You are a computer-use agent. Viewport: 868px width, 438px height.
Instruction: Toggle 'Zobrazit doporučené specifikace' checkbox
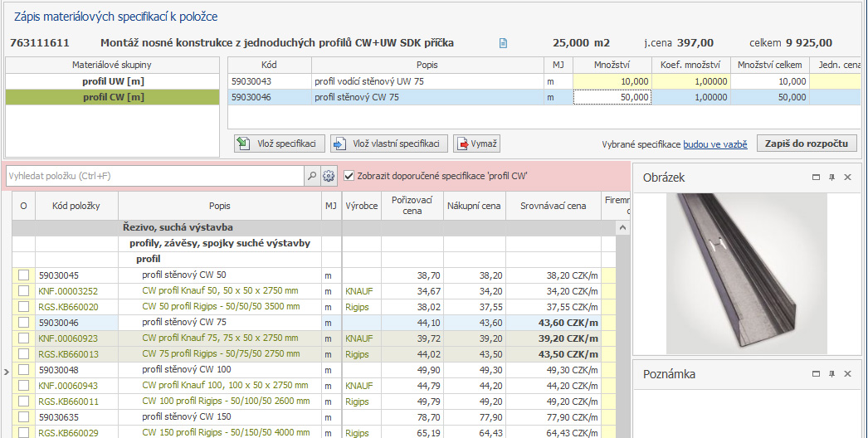pyautogui.click(x=349, y=176)
